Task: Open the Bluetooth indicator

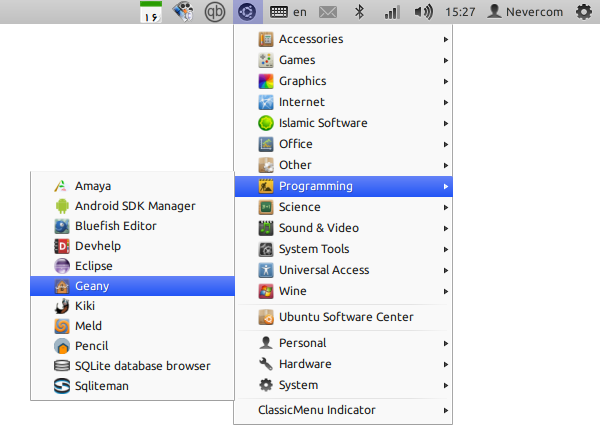Action: pyautogui.click(x=359, y=12)
